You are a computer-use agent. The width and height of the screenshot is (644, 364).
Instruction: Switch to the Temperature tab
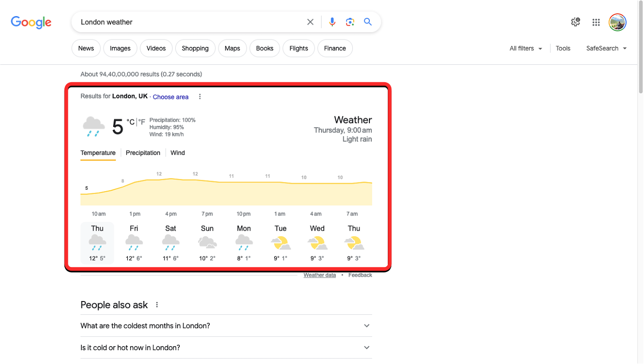click(98, 153)
